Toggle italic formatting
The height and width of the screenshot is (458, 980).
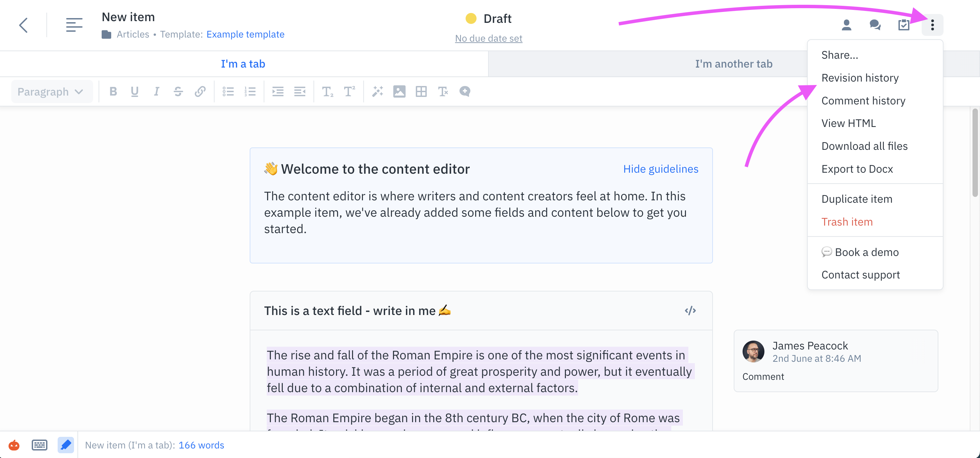[156, 91]
